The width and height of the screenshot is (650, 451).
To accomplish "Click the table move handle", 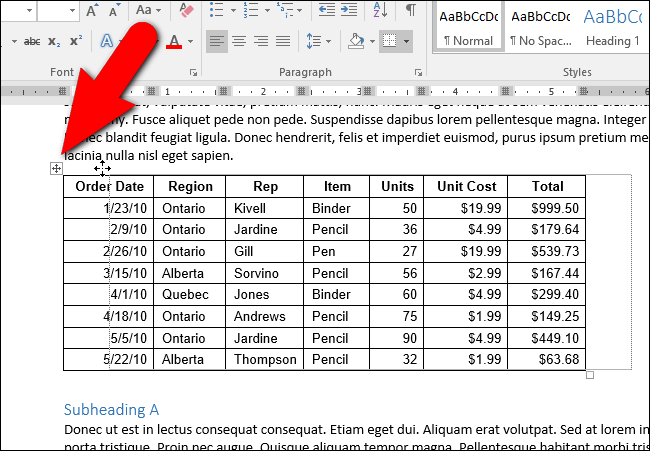I will coord(56,168).
